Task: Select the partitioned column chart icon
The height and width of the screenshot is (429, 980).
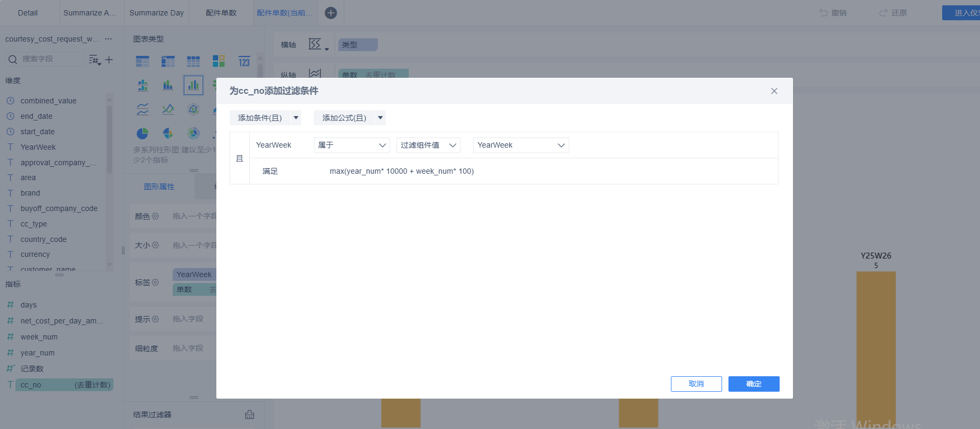Action: coord(142,85)
